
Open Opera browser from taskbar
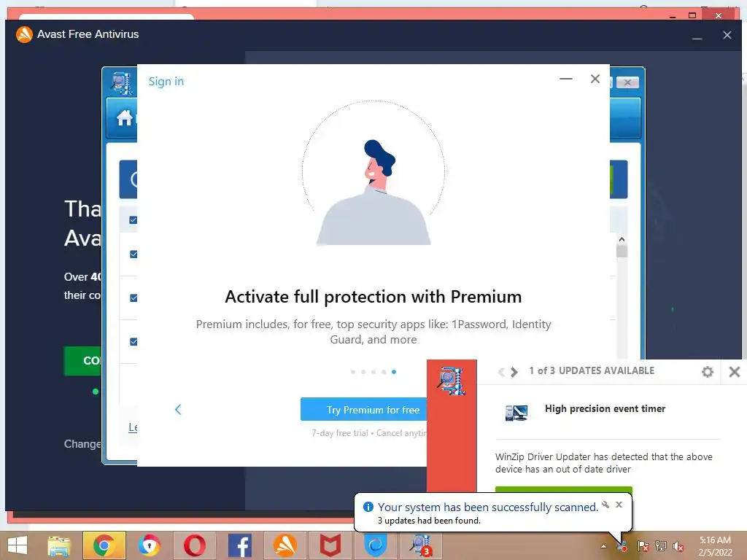pos(195,545)
